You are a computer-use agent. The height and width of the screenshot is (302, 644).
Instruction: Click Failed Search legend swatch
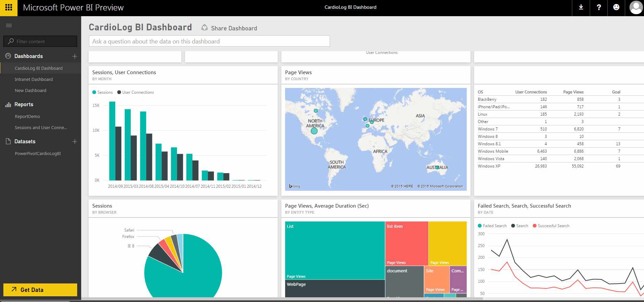coord(480,226)
